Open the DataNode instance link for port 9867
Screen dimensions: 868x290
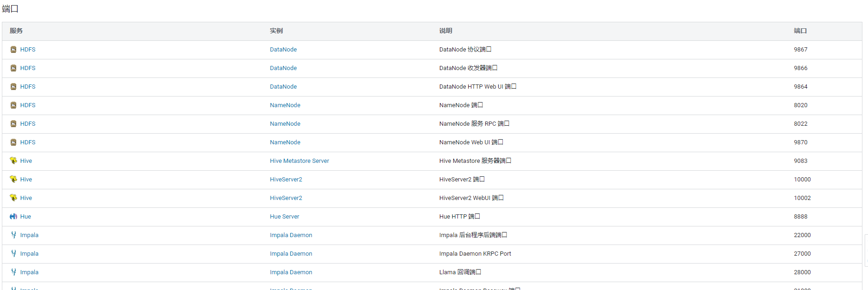[283, 50]
